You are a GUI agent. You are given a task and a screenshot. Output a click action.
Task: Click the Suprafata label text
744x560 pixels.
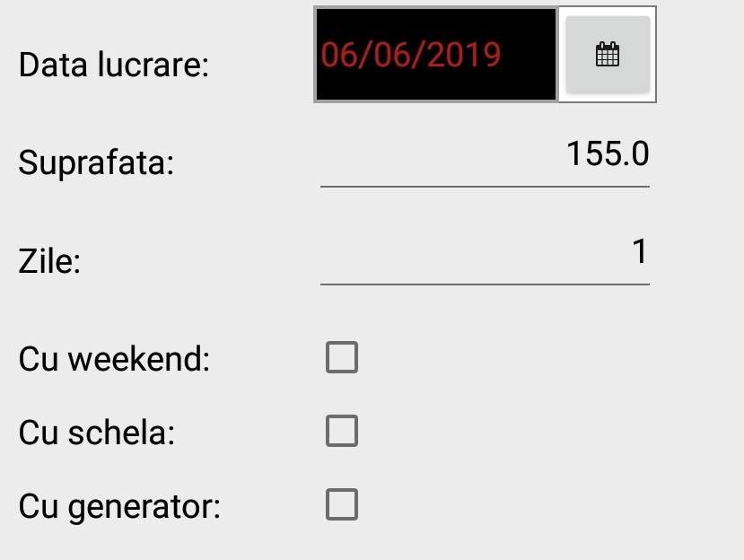coord(96,163)
